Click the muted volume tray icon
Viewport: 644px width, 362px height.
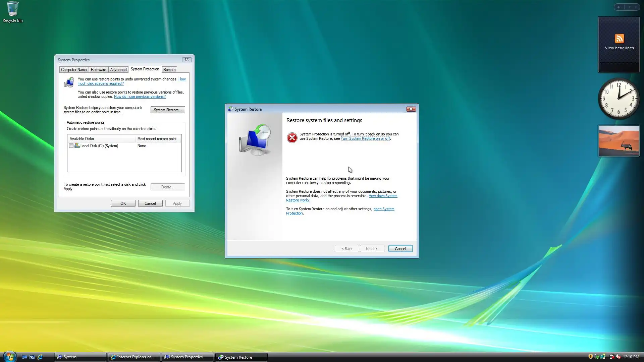tap(618, 357)
